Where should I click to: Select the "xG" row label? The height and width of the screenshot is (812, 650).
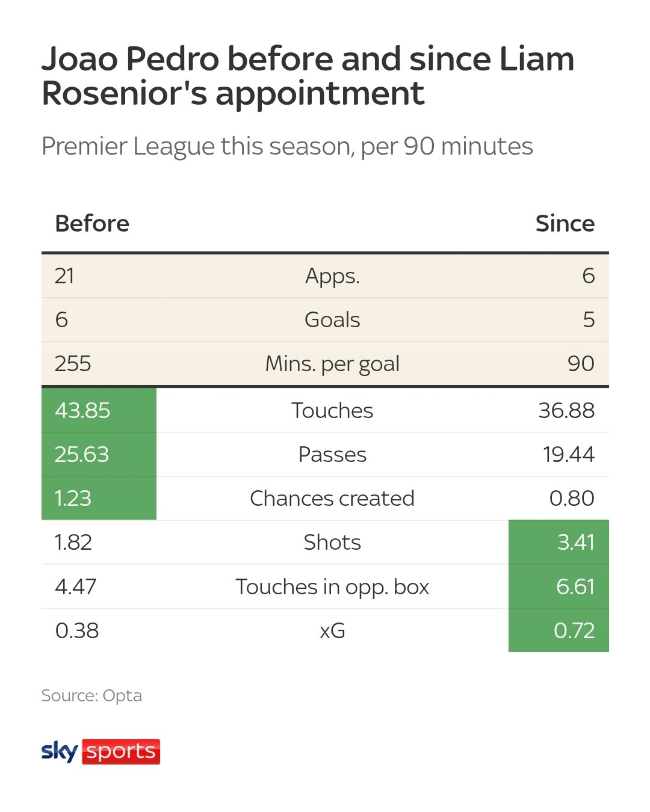(x=332, y=630)
